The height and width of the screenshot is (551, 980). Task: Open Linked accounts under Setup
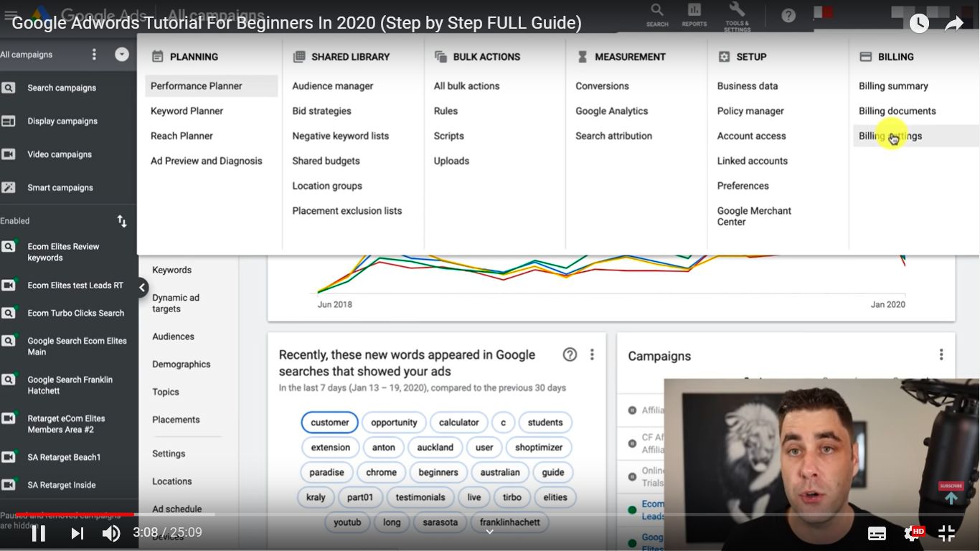pyautogui.click(x=752, y=161)
